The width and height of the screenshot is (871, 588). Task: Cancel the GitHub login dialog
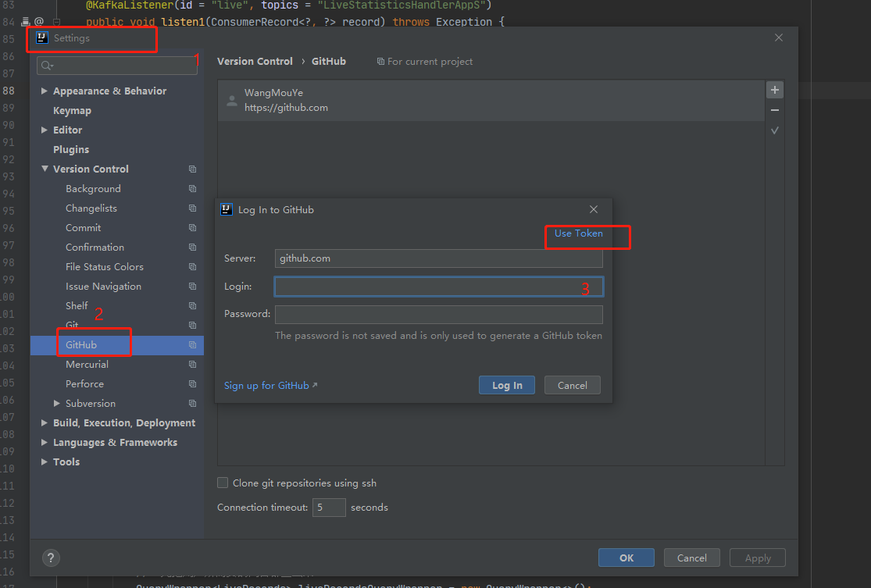coord(572,385)
